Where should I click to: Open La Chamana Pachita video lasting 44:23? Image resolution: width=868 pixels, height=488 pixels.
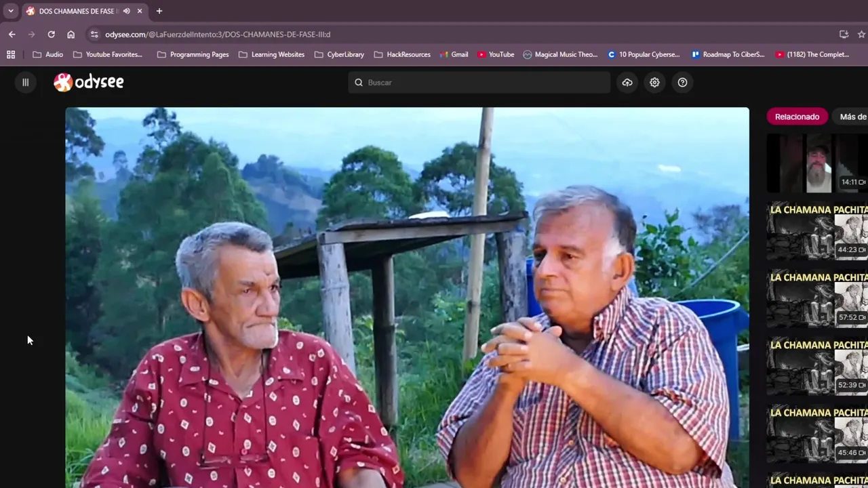[817, 230]
